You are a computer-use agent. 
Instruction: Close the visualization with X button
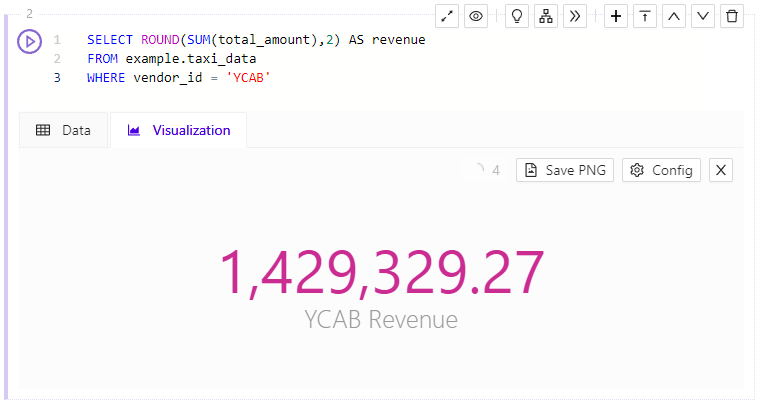tap(721, 170)
